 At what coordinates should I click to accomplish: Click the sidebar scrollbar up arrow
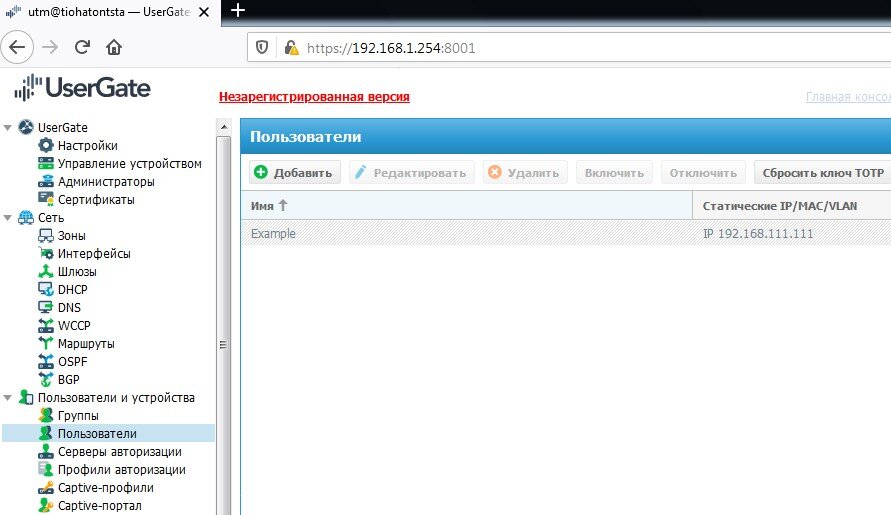224,127
